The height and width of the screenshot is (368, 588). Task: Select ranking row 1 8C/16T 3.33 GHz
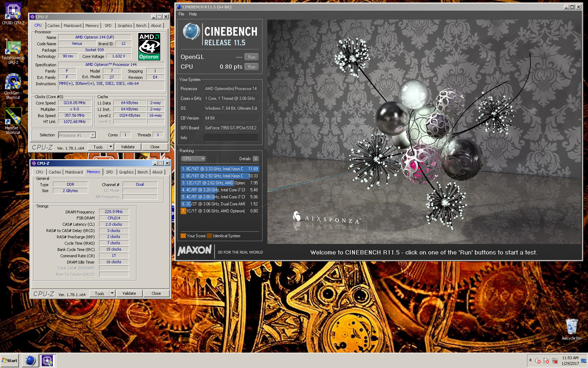click(220, 169)
